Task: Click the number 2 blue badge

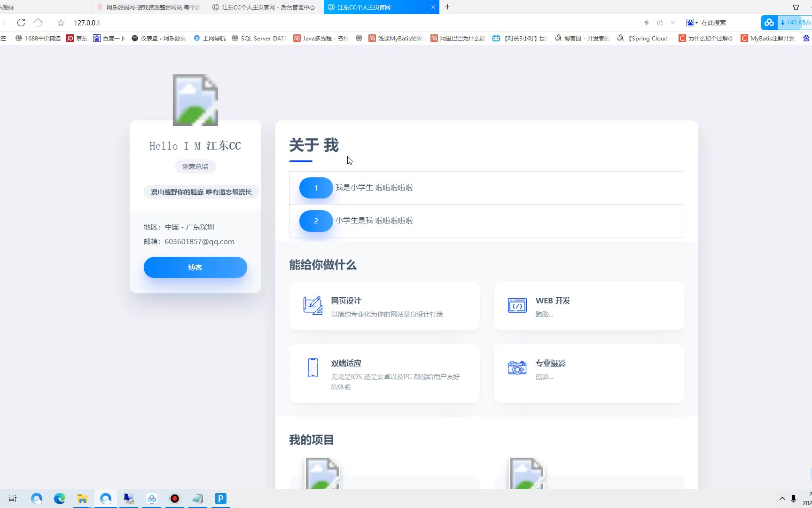Action: click(316, 221)
